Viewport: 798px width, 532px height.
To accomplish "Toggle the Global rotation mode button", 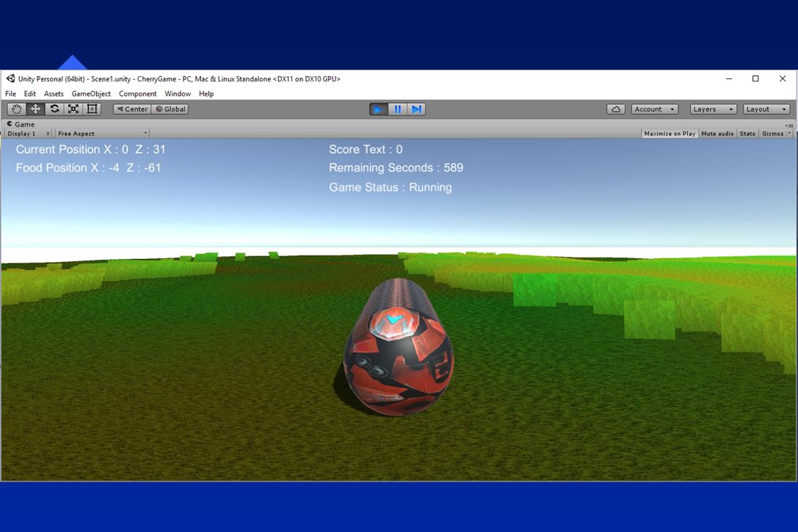I will pyautogui.click(x=170, y=109).
